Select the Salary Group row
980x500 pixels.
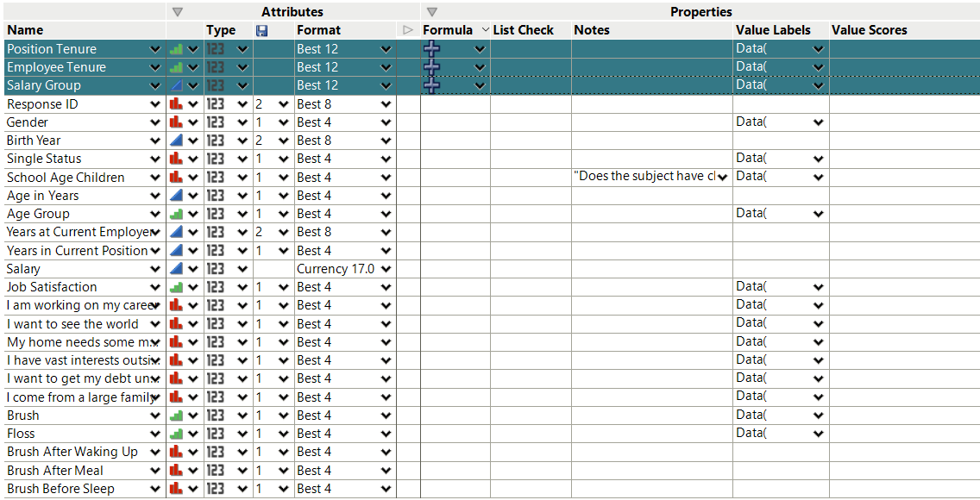click(52, 84)
